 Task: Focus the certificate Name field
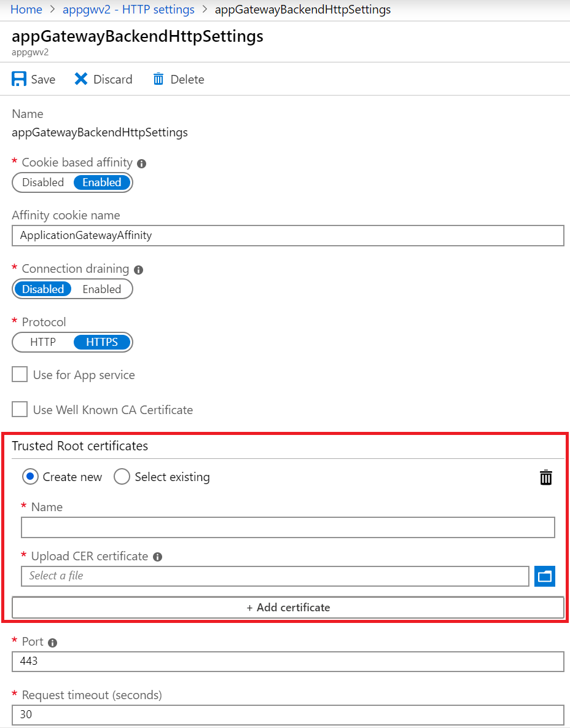[288, 528]
